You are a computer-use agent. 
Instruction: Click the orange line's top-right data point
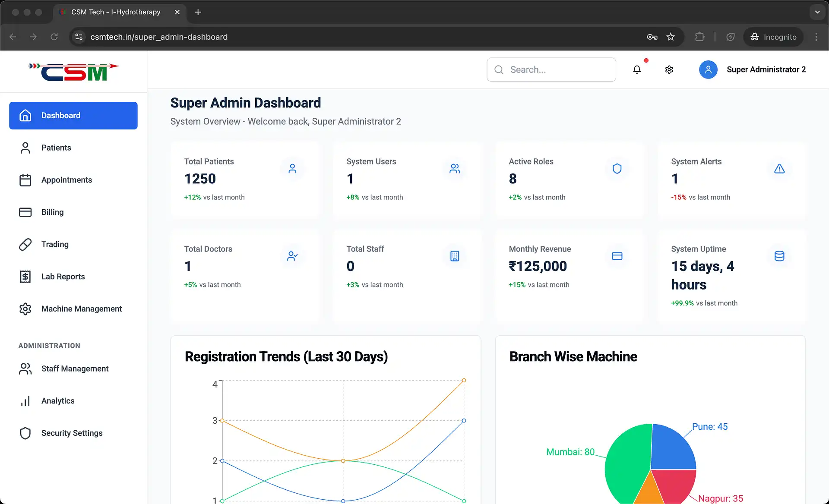click(464, 380)
